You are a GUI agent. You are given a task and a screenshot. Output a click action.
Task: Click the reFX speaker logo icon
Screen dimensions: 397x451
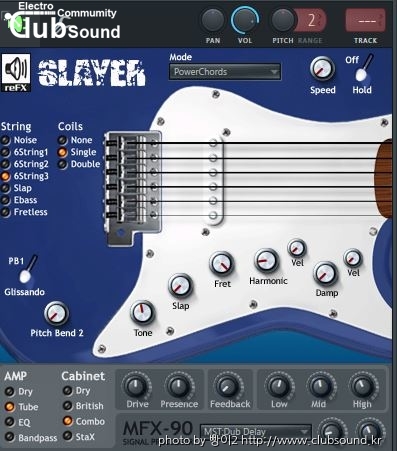(x=16, y=73)
